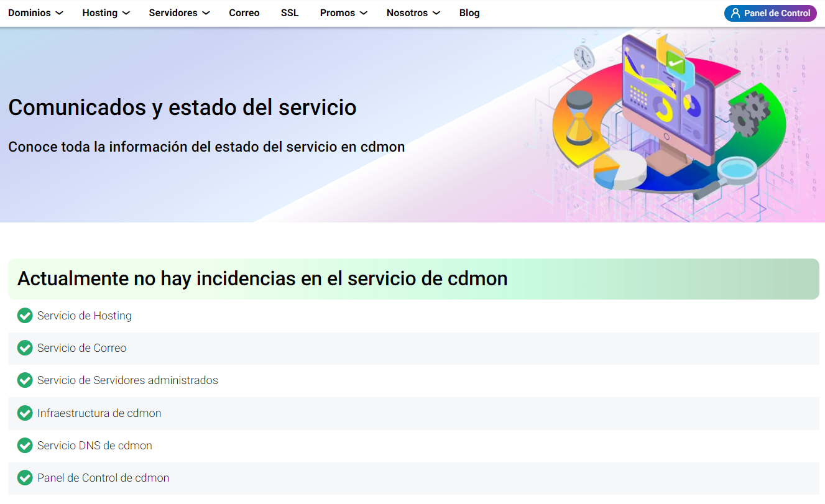The image size is (825, 504).
Task: Click the 'Panel de Control de cdmon' row text
Action: pyautogui.click(x=103, y=478)
